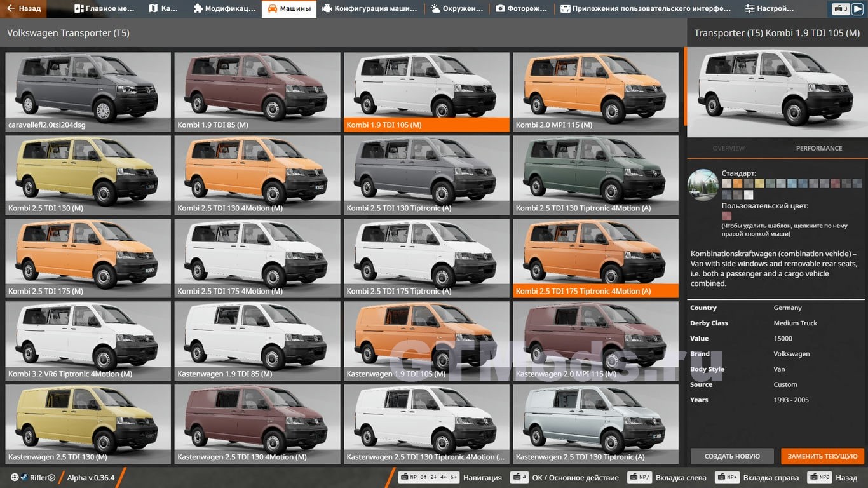Pick the orange standard color swatch
The height and width of the screenshot is (488, 868).
coord(738,184)
